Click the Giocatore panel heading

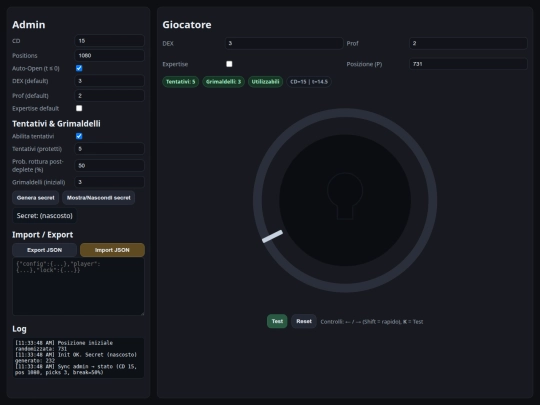pyautogui.click(x=187, y=25)
